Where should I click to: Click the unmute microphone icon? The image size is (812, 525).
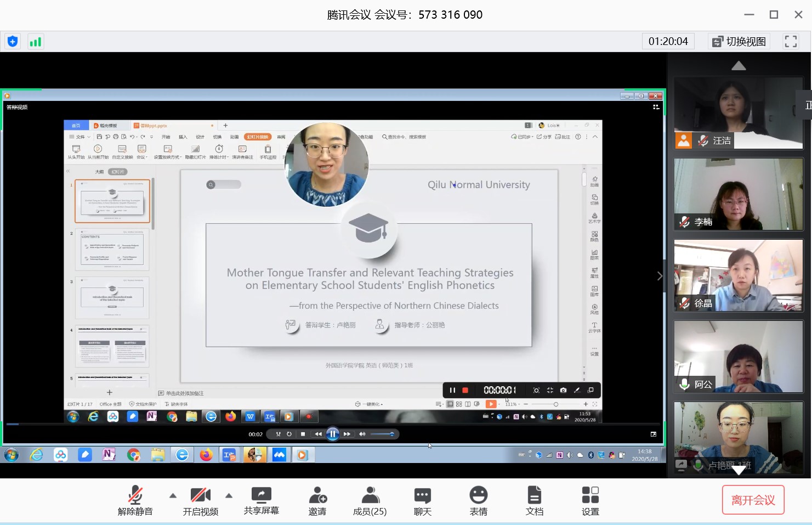[135, 500]
